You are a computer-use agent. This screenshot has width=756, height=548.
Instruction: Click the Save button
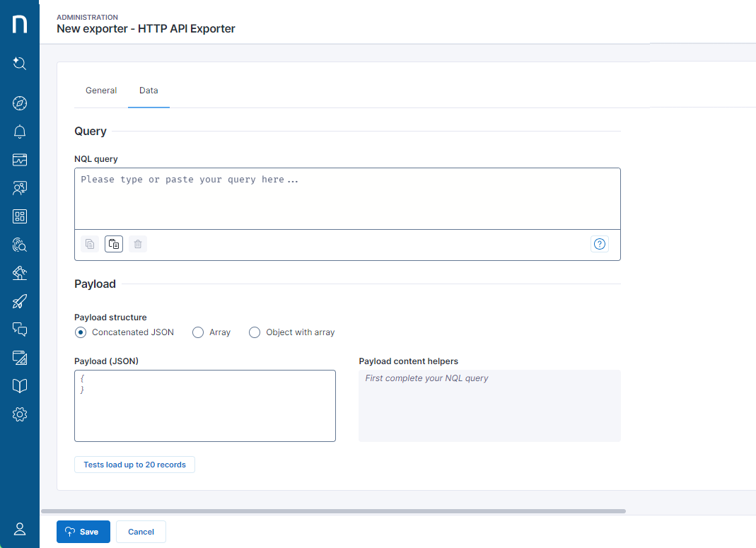[x=83, y=532]
